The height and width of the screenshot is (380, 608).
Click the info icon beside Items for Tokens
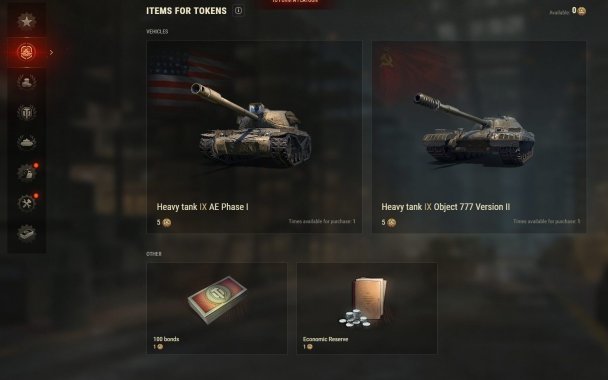point(238,11)
